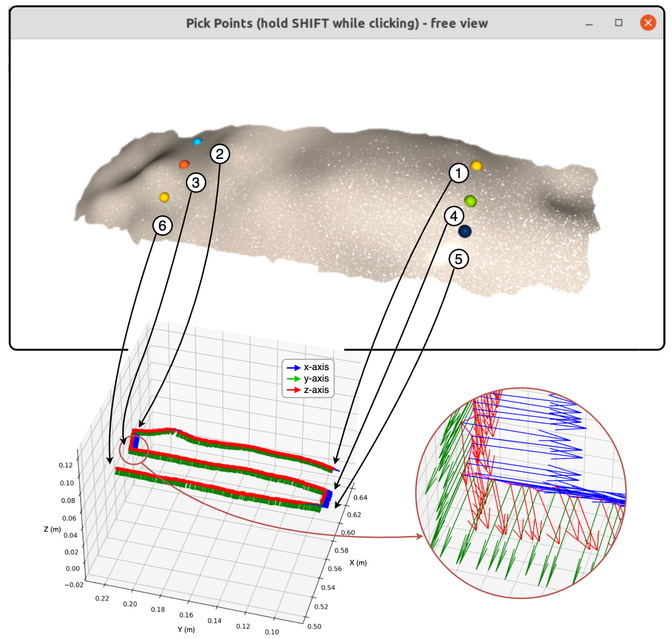Viewport: 672px width, 639px height.
Task: Click the Pick Points window title text
Action: (337, 23)
